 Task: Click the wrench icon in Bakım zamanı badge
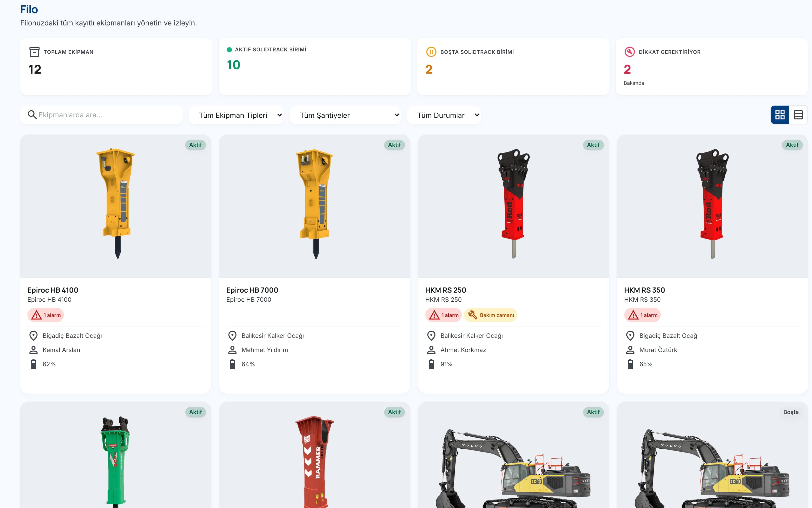tap(473, 315)
